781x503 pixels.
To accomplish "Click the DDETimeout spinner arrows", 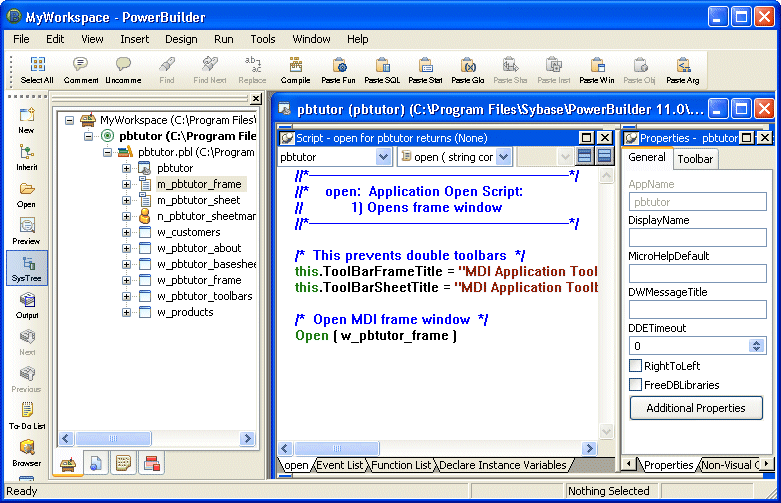I will pyautogui.click(x=757, y=346).
